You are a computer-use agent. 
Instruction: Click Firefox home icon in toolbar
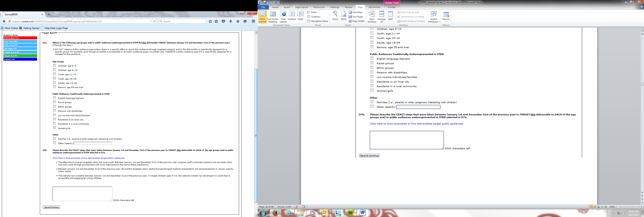click(x=238, y=21)
